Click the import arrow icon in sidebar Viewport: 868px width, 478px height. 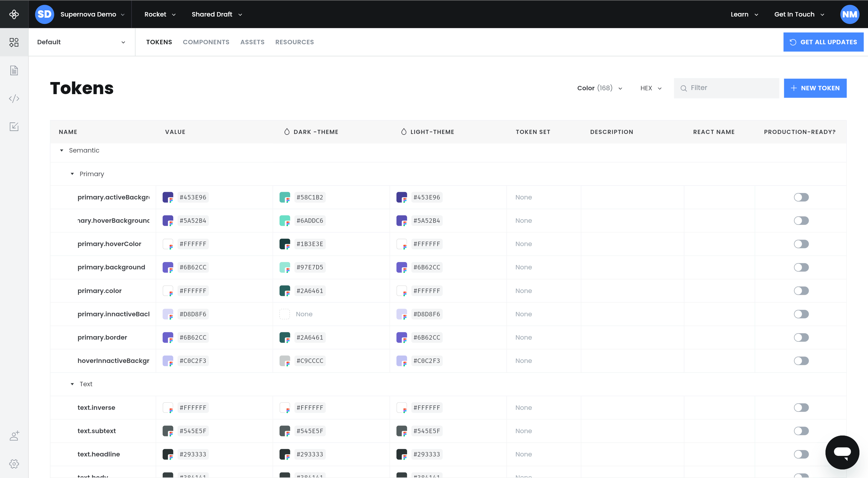(x=14, y=127)
